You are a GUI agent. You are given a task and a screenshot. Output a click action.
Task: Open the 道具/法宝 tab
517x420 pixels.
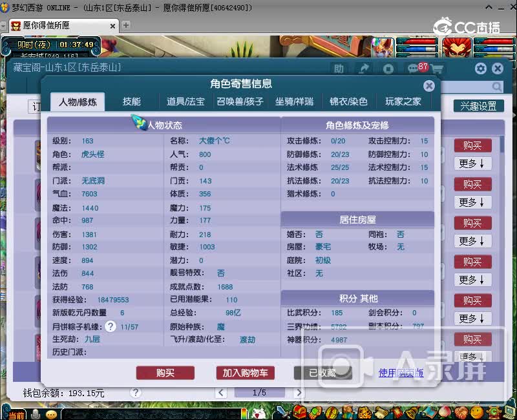point(185,101)
